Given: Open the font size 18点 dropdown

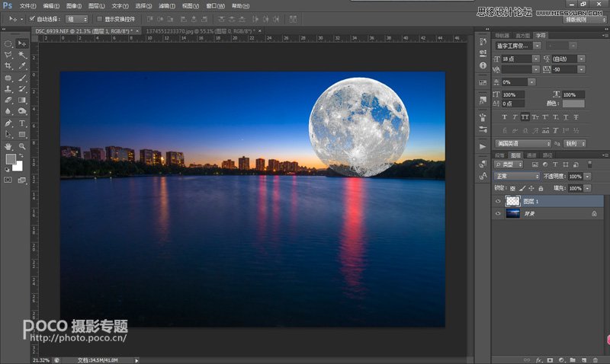Looking at the screenshot, I should click(536, 59).
